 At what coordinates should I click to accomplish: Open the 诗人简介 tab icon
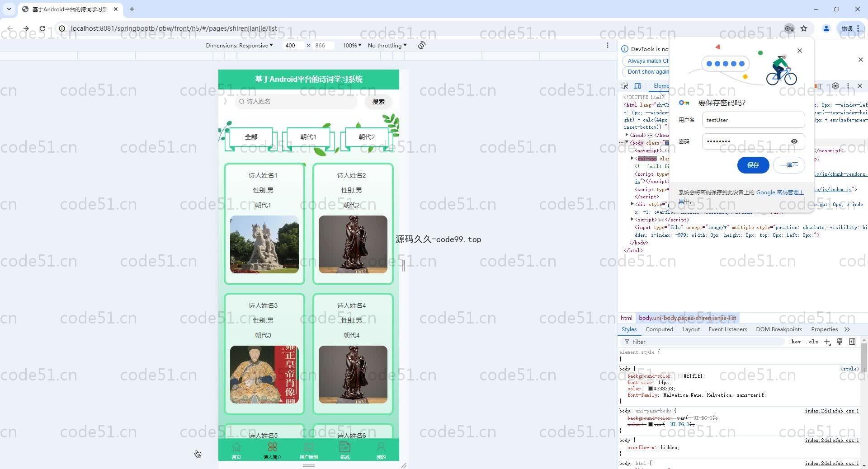click(272, 447)
